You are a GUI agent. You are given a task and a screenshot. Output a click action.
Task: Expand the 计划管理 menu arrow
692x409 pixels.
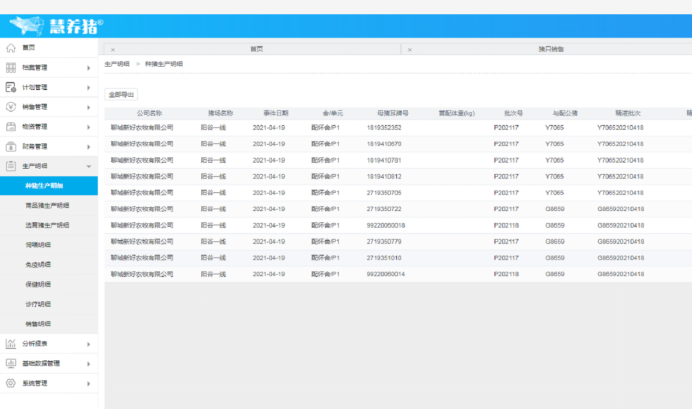[x=88, y=88]
